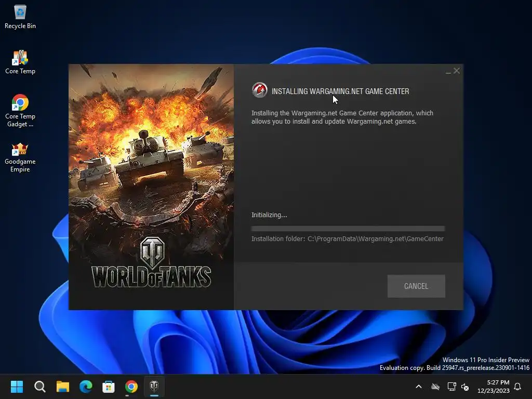
Task: Click the World of Tanks shield logo
Action: (152, 252)
